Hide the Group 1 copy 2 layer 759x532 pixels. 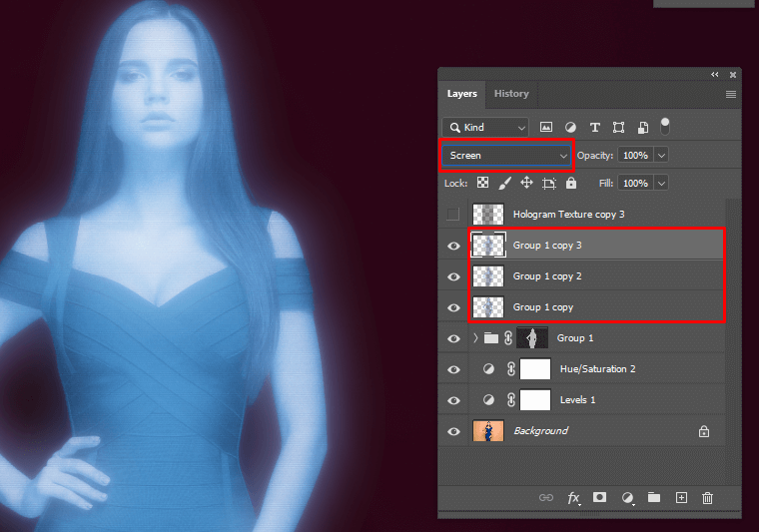[x=453, y=276]
